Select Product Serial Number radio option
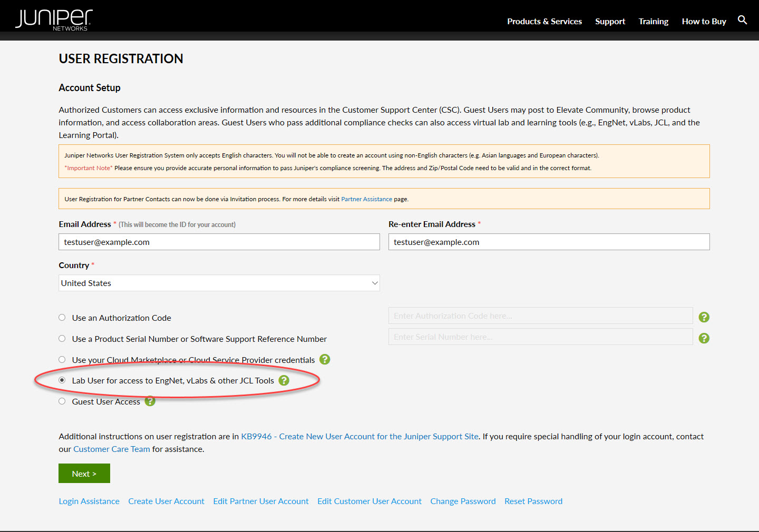759x532 pixels. coord(62,339)
